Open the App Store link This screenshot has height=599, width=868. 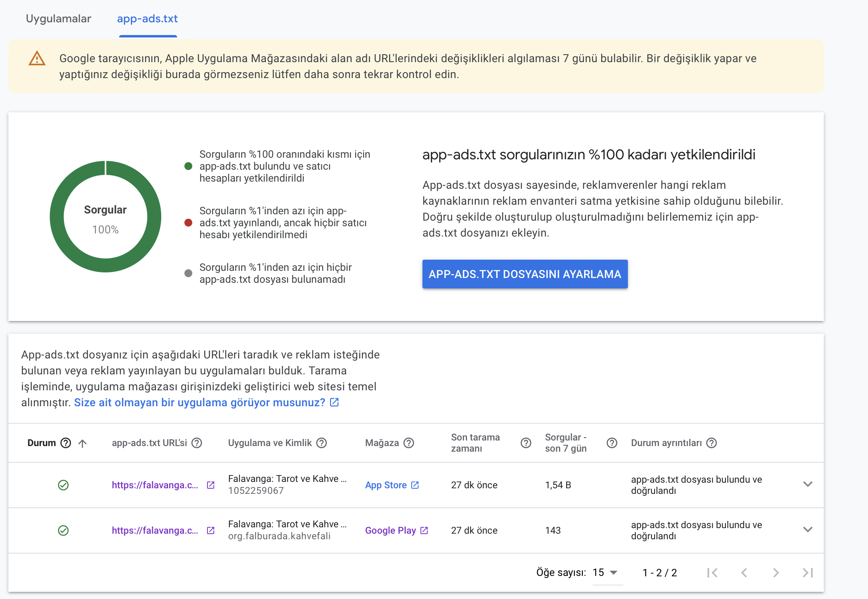(386, 485)
